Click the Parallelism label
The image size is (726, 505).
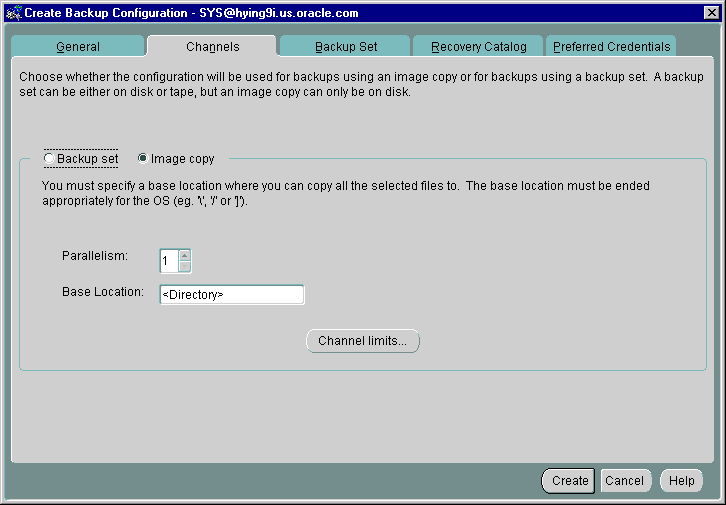(95, 256)
